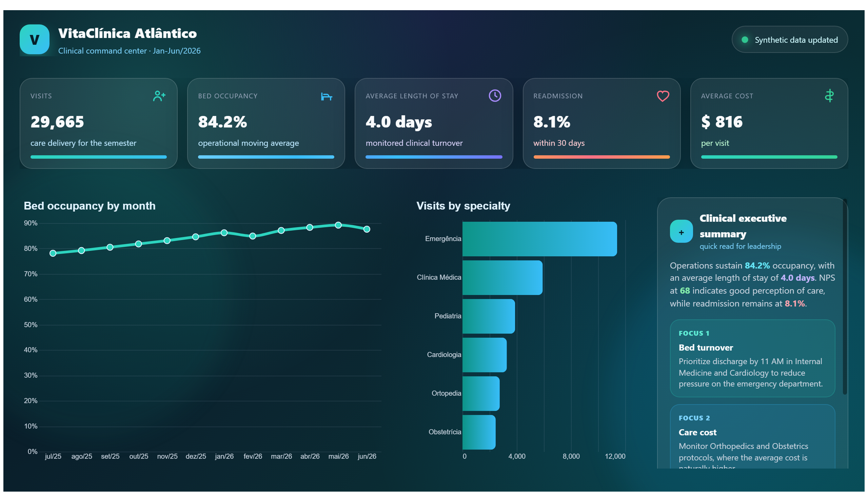This screenshot has height=495, width=868.
Task: Click the readmission orange progress bar
Action: pos(601,157)
